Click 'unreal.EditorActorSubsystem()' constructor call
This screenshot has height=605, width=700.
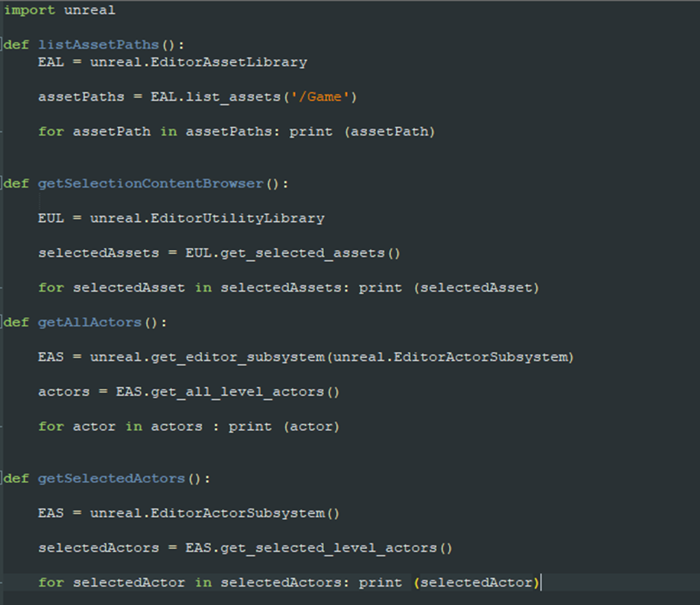[x=214, y=513]
